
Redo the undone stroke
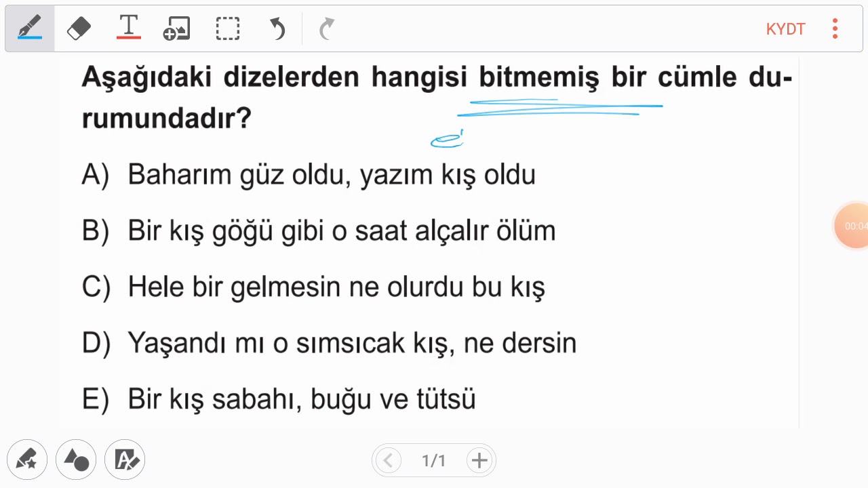tap(327, 28)
